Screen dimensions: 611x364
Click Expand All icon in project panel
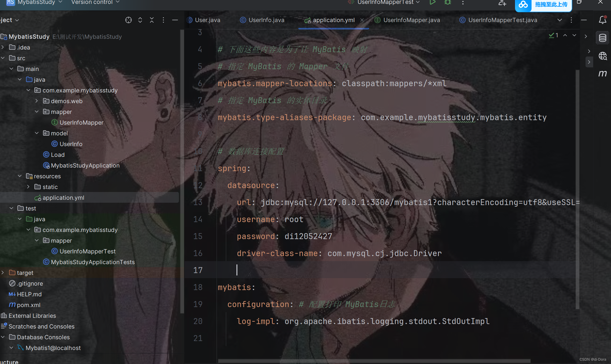pos(140,20)
